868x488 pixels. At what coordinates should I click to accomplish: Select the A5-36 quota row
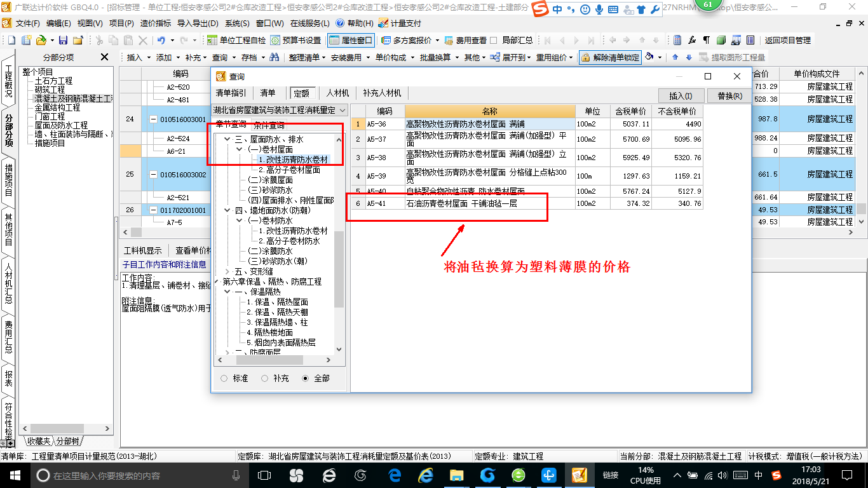tap(527, 124)
